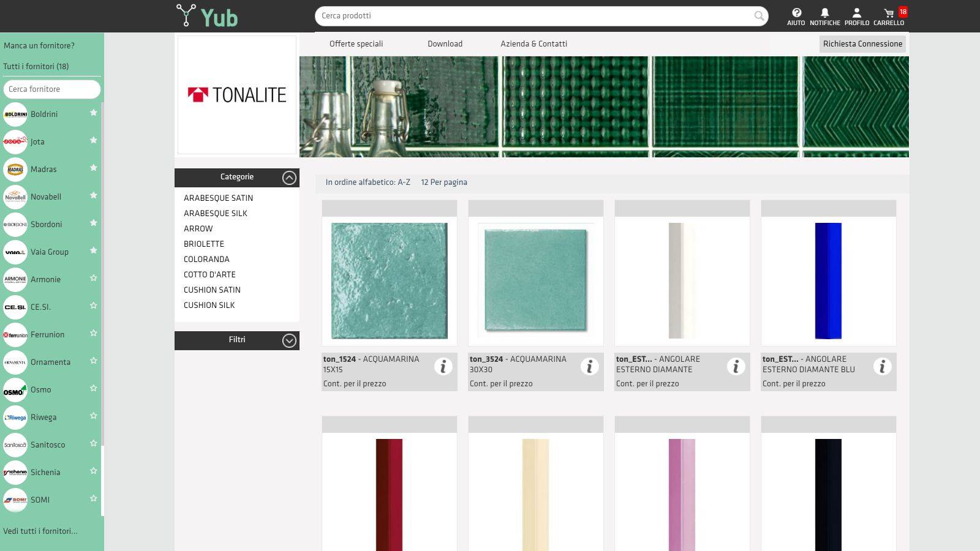The width and height of the screenshot is (980, 551).
Task: Click Sbordoni supplier logo
Action: coord(15,225)
